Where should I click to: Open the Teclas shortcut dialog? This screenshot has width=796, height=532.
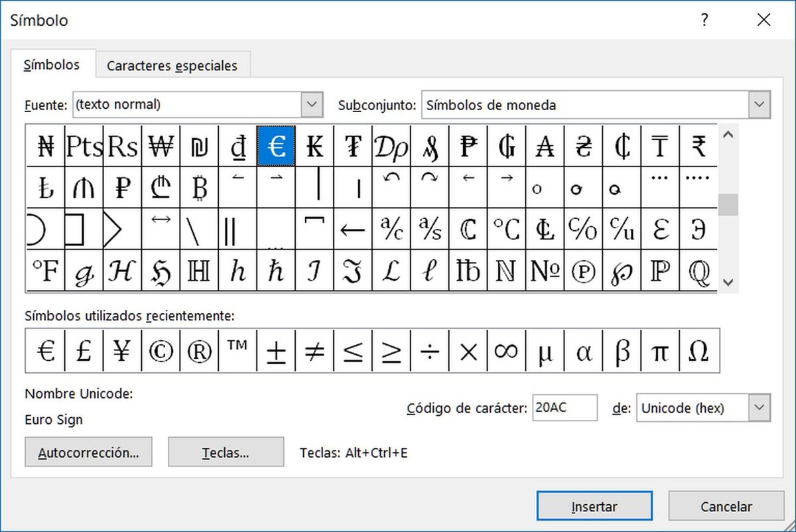click(226, 452)
